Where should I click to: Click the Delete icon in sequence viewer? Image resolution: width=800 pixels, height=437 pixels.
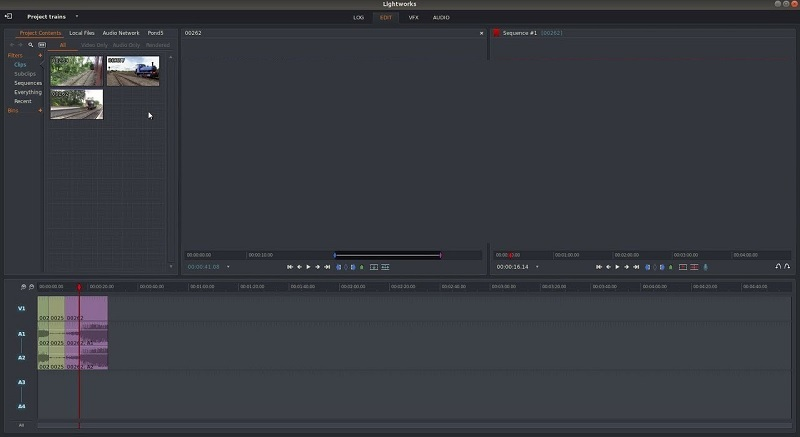click(694, 267)
